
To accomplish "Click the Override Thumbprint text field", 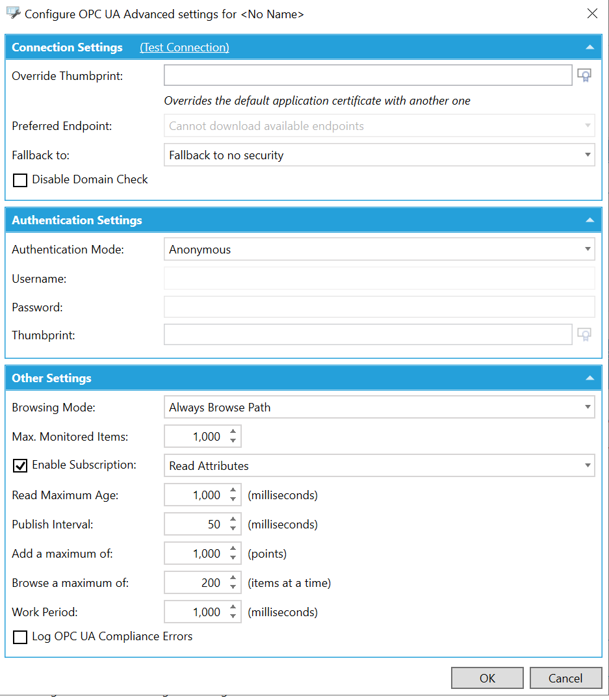I will (367, 75).
